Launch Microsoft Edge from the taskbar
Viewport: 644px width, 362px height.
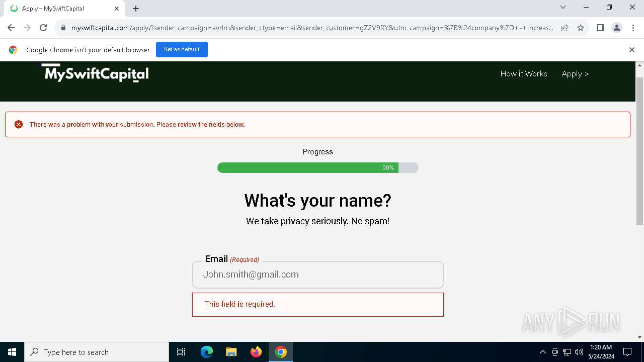[x=207, y=352]
